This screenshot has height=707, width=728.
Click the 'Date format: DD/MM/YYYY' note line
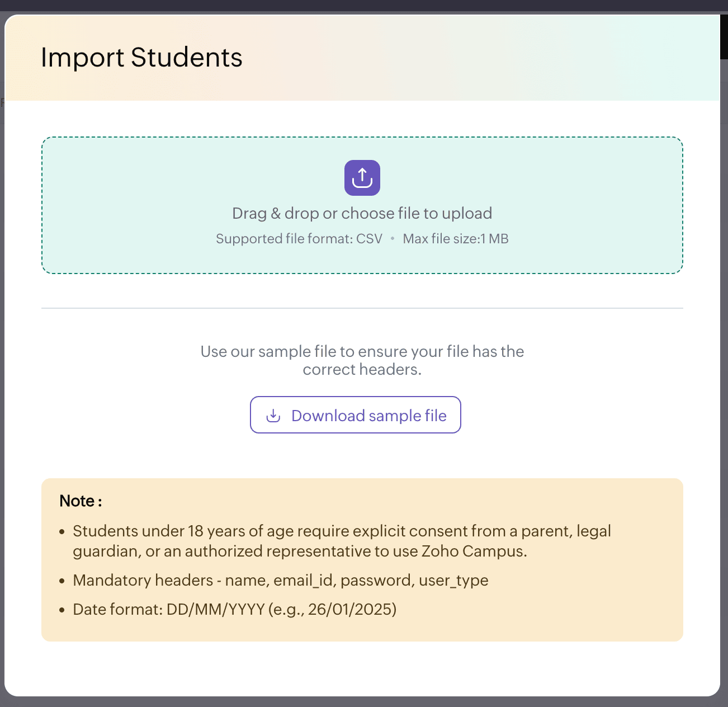[x=235, y=609]
